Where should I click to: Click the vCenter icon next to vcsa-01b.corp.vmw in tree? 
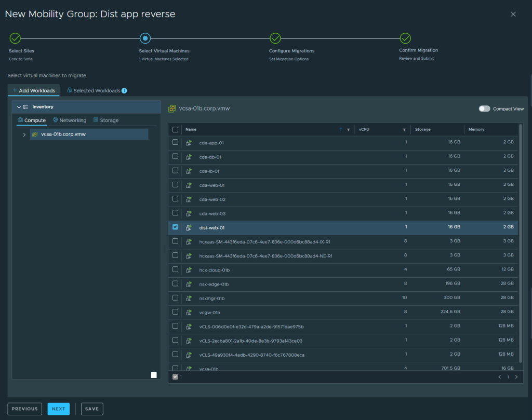pos(35,134)
